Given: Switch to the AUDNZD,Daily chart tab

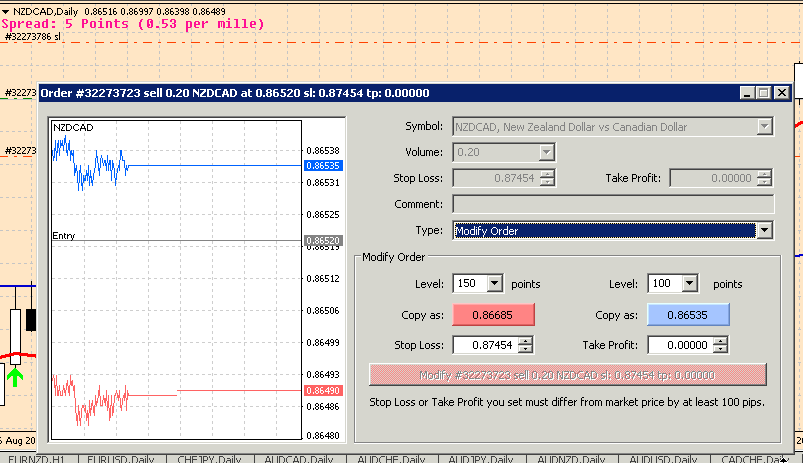Looking at the screenshot, I should [572, 459].
